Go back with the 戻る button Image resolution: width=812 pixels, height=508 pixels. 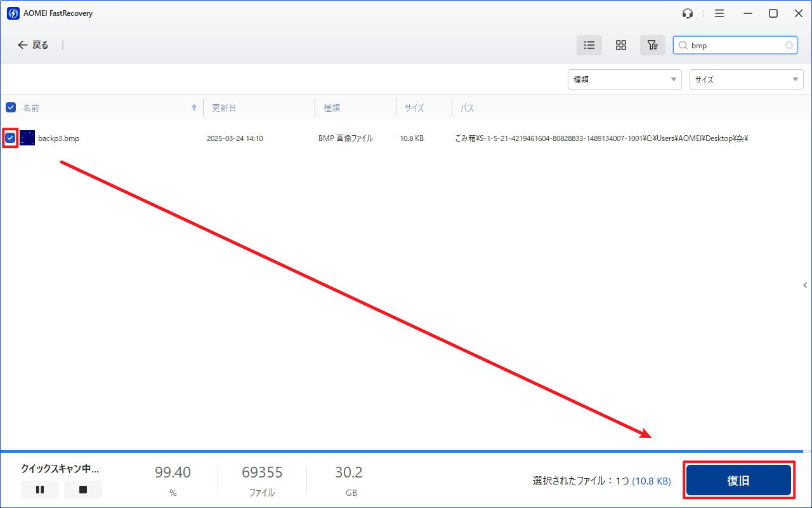(x=33, y=45)
